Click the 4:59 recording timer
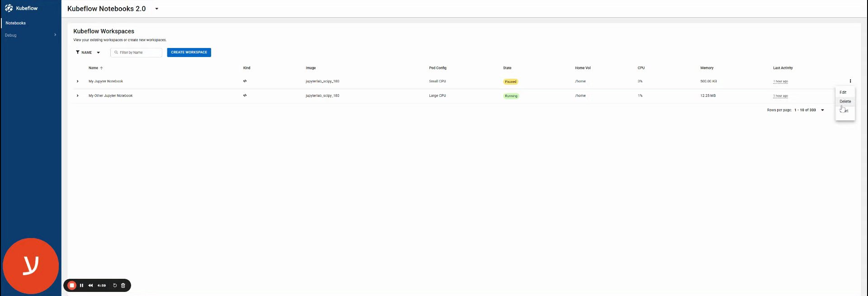This screenshot has height=296, width=868. (x=102, y=286)
